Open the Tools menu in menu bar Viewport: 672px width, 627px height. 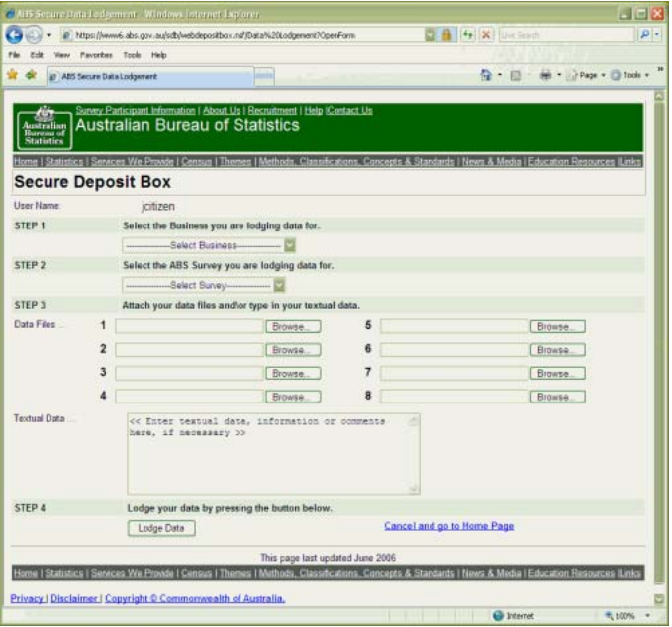tap(132, 55)
